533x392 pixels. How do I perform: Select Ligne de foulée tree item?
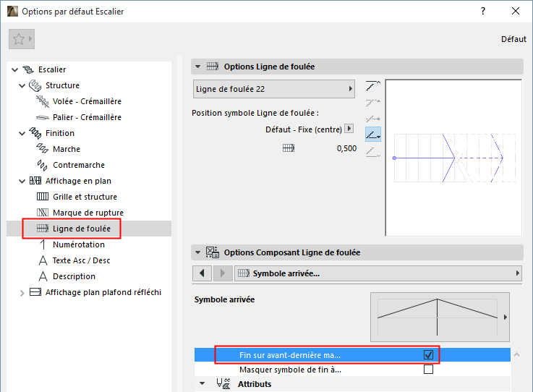(82, 229)
